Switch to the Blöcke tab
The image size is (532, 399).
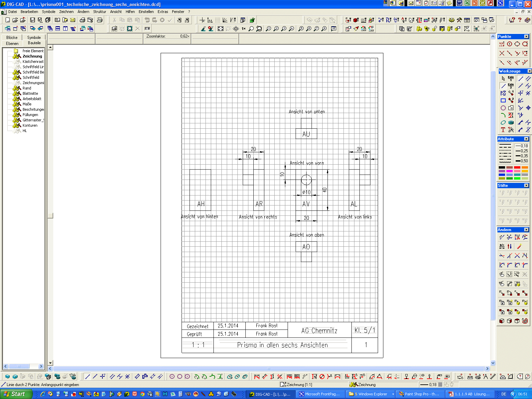click(x=12, y=38)
